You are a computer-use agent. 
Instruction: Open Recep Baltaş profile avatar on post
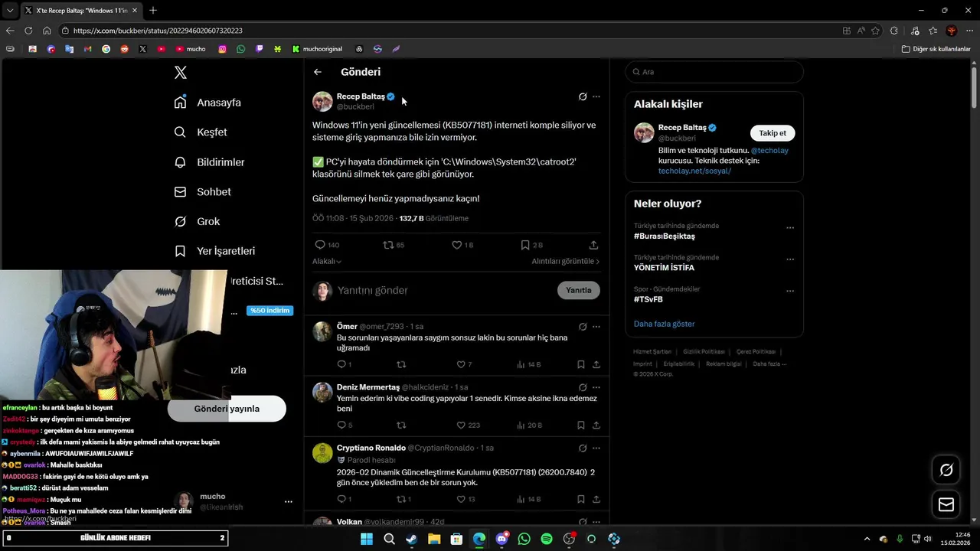tap(322, 101)
